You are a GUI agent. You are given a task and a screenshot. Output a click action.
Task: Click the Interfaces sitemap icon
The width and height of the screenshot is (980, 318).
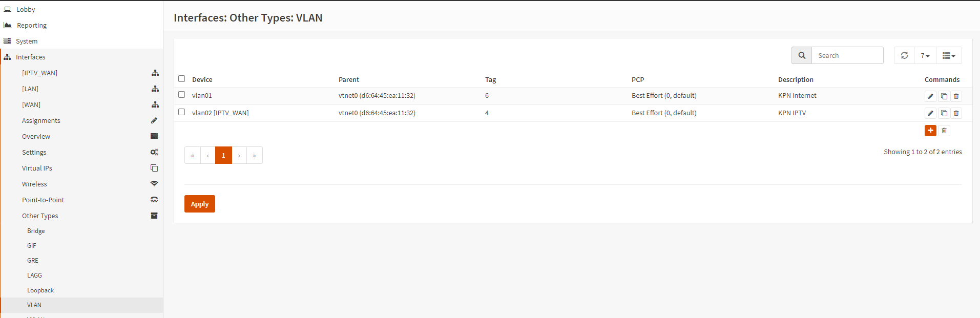click(x=7, y=57)
